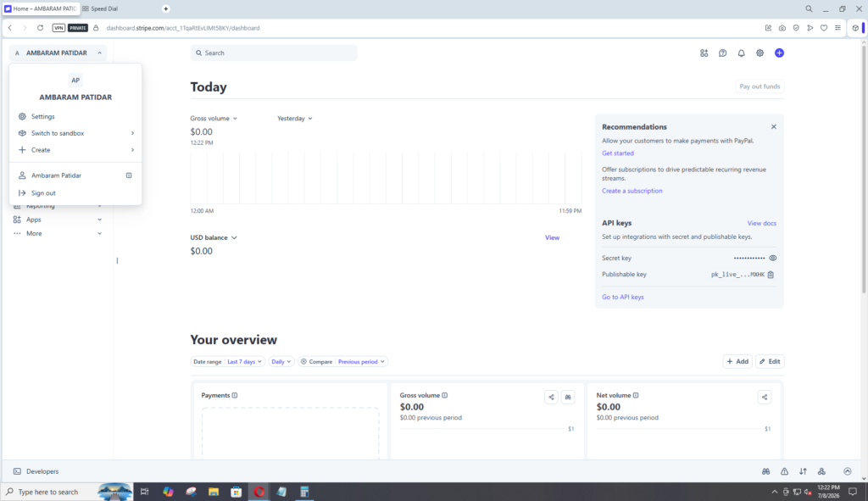Open the Create submenu
Image resolution: width=868 pixels, height=501 pixels.
pos(75,150)
